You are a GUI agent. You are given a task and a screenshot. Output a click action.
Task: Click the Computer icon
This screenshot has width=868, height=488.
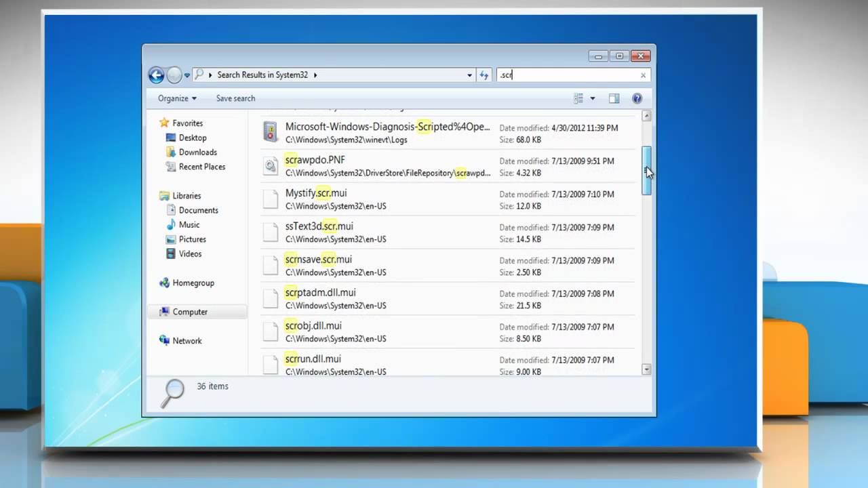[x=163, y=312]
